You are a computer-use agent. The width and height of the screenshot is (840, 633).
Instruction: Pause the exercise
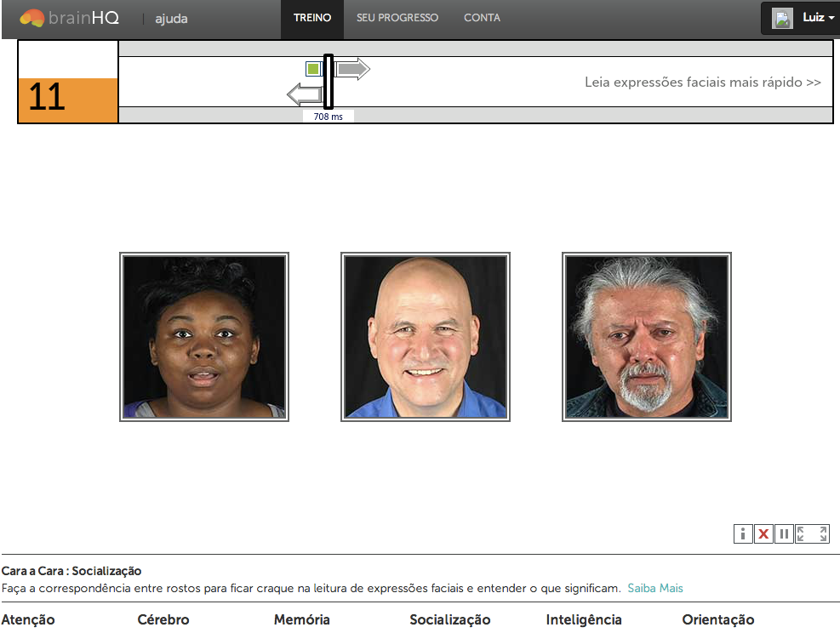click(x=784, y=533)
